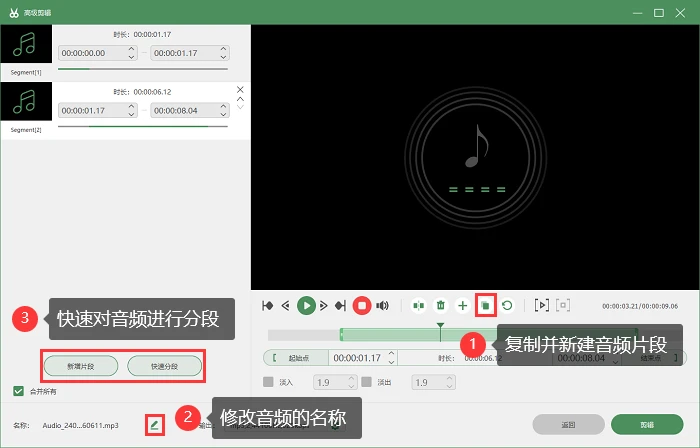700x448 pixels.
Task: Click the red stop button
Action: [362, 306]
